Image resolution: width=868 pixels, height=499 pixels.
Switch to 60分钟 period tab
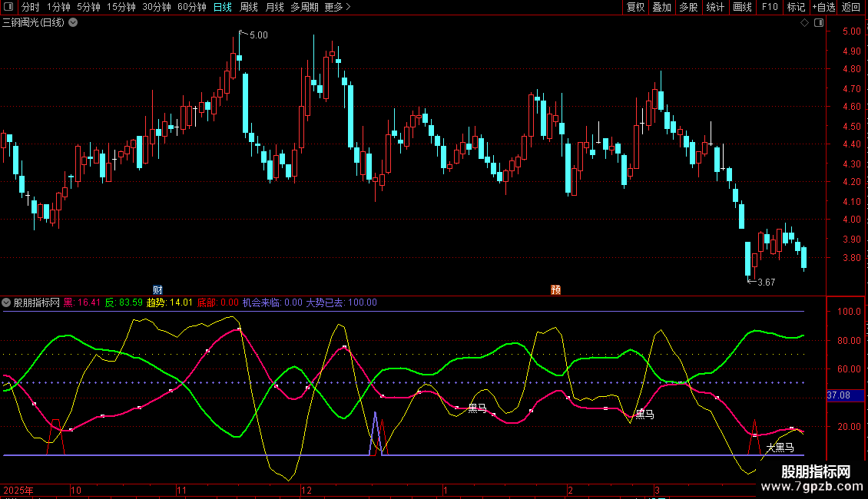pyautogui.click(x=191, y=8)
